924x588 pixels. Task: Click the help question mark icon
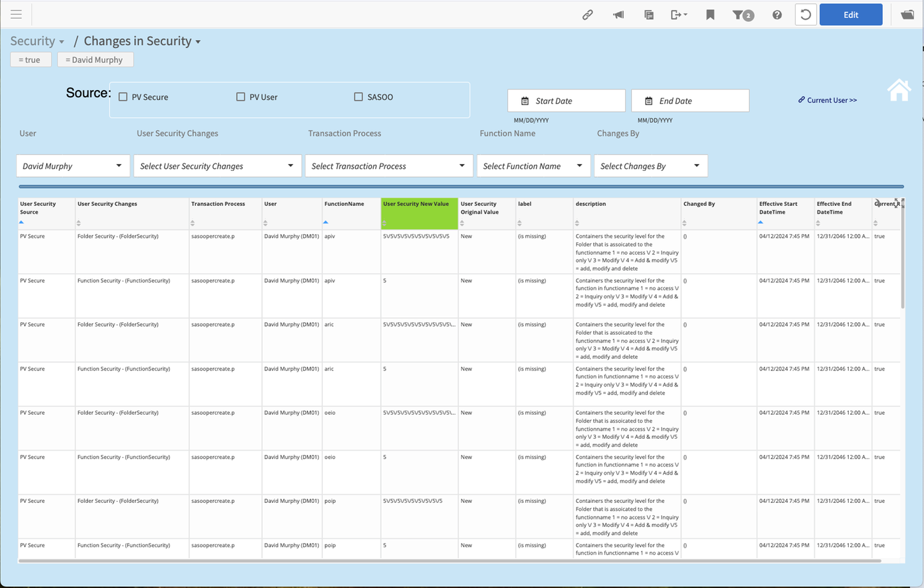tap(777, 14)
